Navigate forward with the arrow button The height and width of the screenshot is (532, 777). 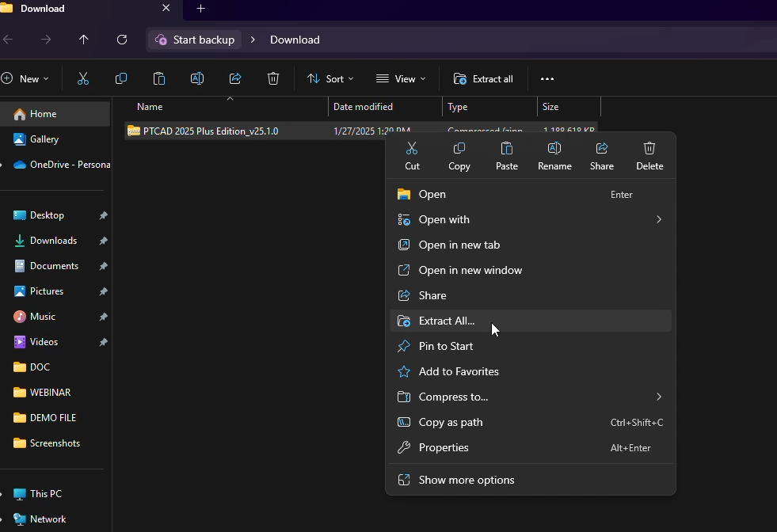[x=46, y=40]
